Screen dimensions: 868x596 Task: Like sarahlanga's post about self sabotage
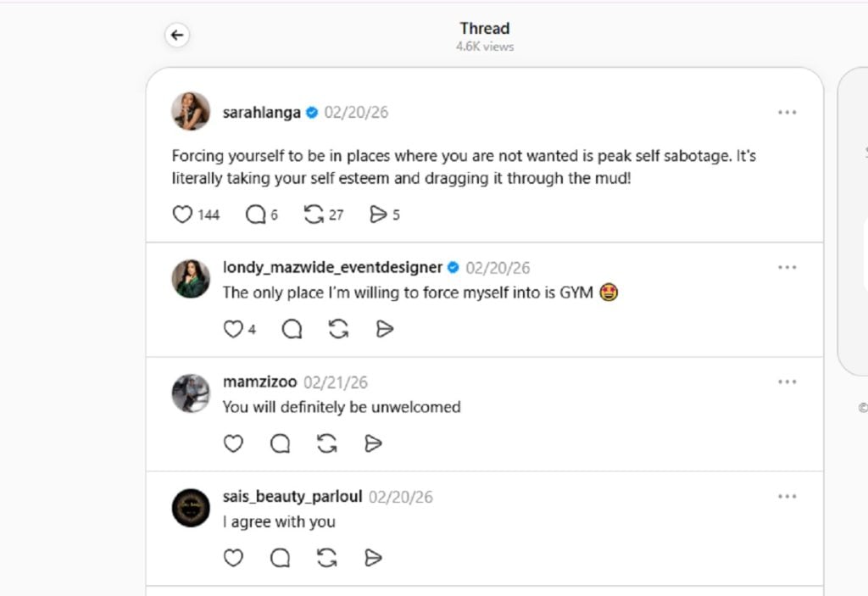point(182,215)
